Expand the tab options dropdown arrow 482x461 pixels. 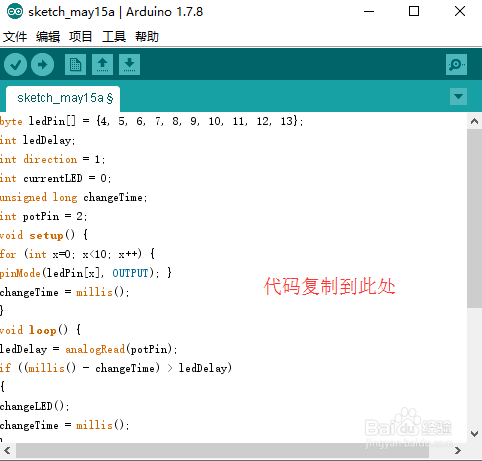[x=458, y=97]
